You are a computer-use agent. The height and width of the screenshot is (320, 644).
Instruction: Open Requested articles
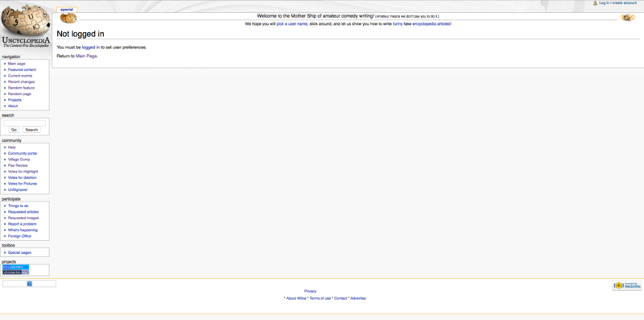[23, 212]
